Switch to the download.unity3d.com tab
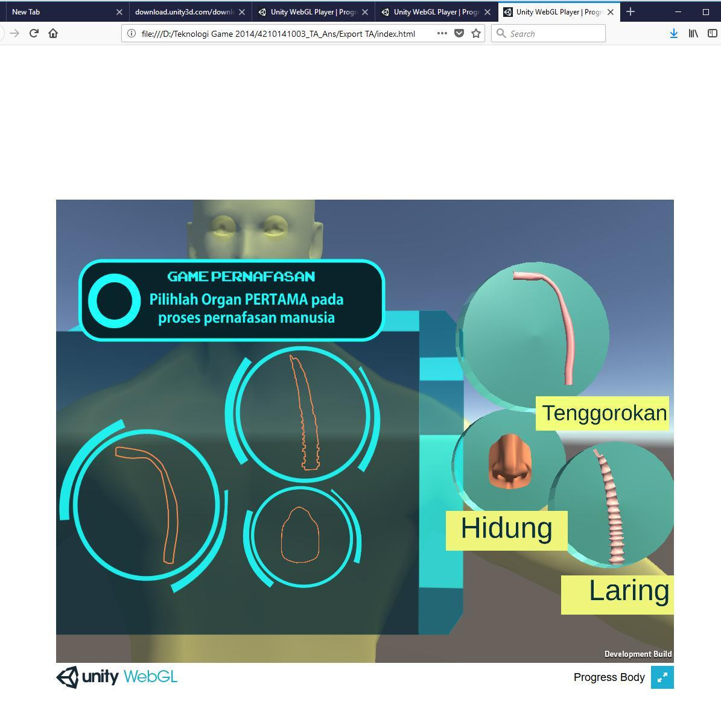The height and width of the screenshot is (728, 721). (x=181, y=11)
